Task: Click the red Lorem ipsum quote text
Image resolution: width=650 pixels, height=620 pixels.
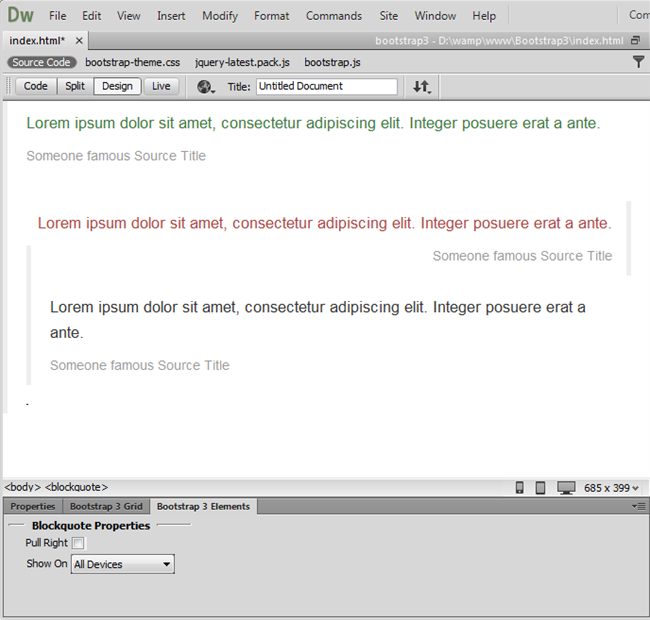Action: (x=325, y=223)
